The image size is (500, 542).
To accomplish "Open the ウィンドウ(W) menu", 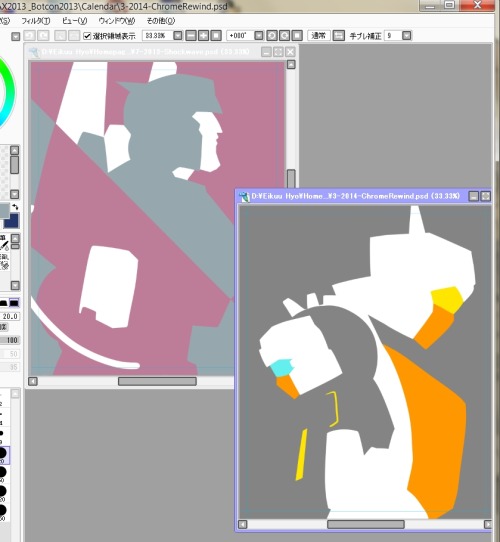I will 117,21.
